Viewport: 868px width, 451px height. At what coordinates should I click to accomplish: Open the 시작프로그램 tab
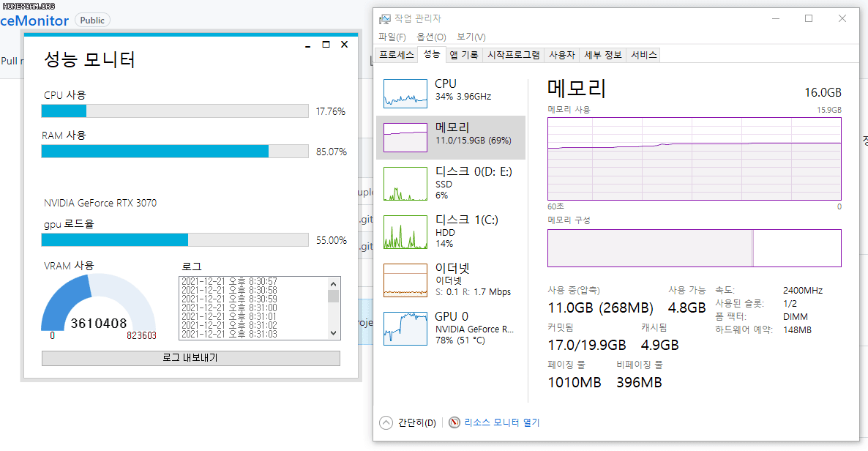tap(513, 55)
